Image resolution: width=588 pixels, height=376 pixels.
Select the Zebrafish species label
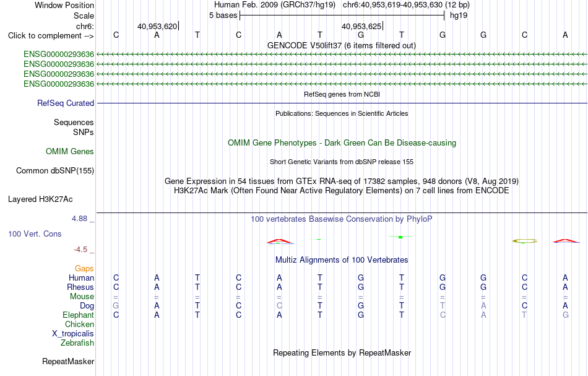tap(77, 343)
